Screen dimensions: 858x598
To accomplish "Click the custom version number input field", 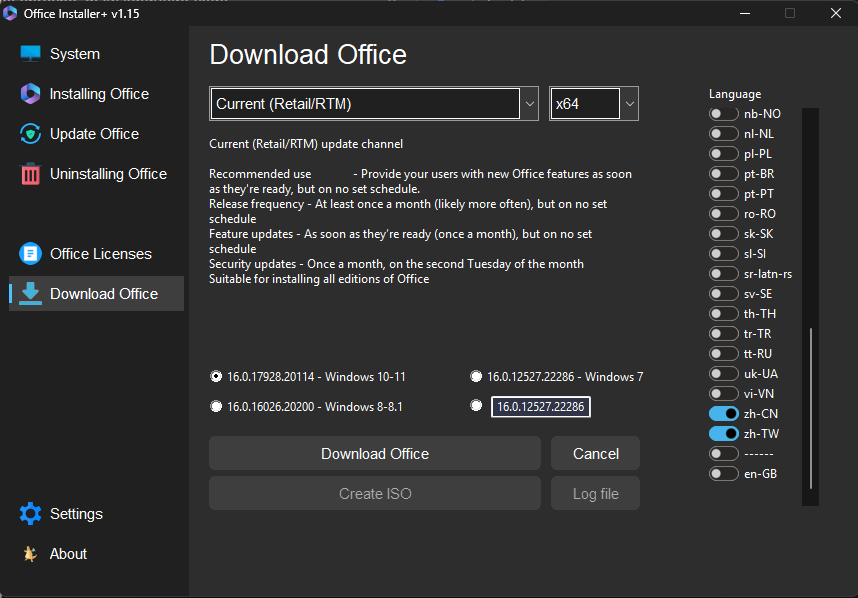I will pos(540,407).
